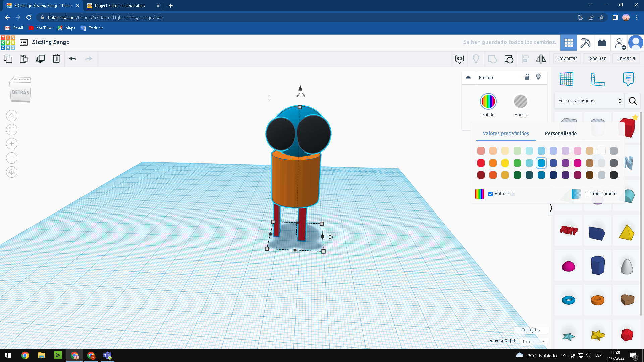This screenshot has width=644, height=362.
Task: Open the Gmail bookmark
Action: coord(14,28)
